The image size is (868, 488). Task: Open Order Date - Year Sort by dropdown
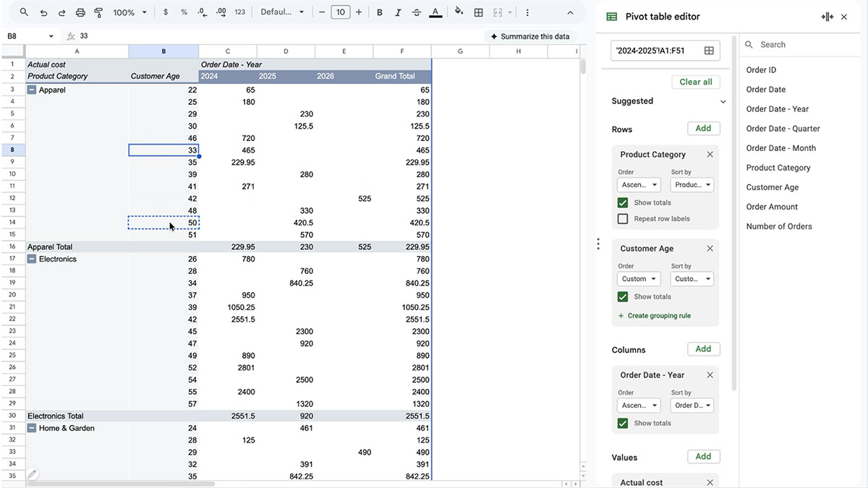tap(692, 406)
